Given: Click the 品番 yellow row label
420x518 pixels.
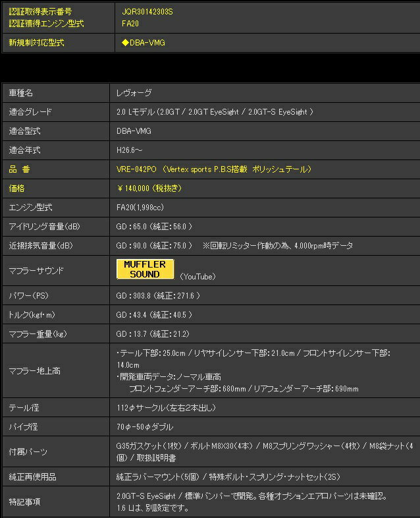Looking at the screenshot, I should click(21, 169).
